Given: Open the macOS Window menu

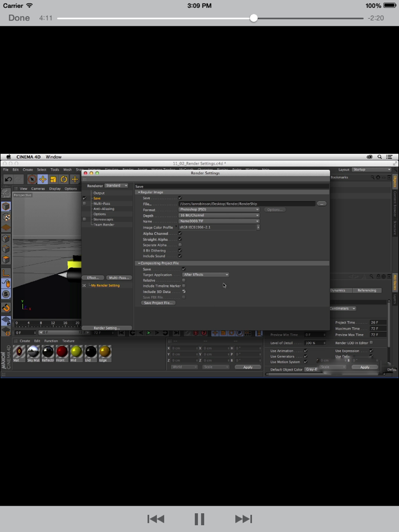Looking at the screenshot, I should pos(54,157).
